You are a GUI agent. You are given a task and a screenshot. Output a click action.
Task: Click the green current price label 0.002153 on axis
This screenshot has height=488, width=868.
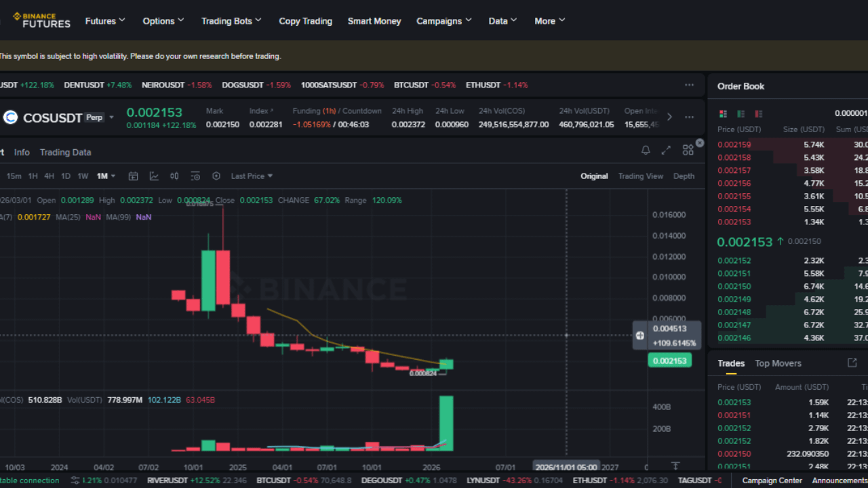click(x=670, y=361)
